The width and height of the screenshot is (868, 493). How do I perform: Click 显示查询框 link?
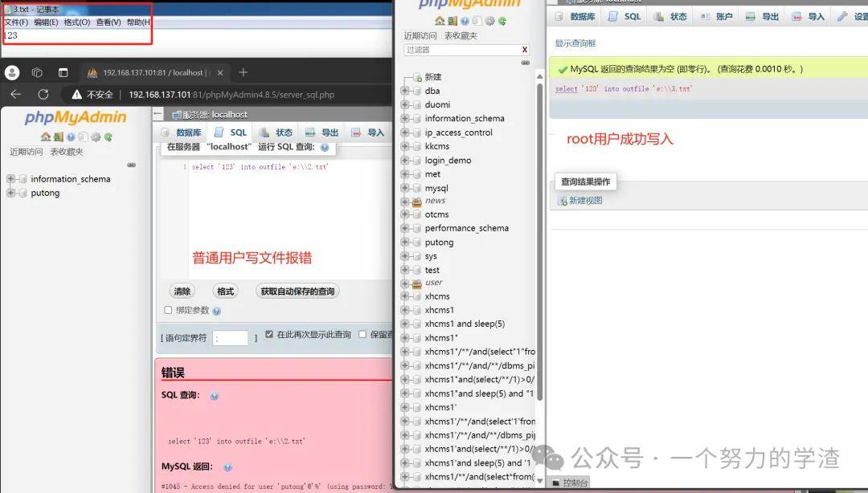tap(575, 43)
